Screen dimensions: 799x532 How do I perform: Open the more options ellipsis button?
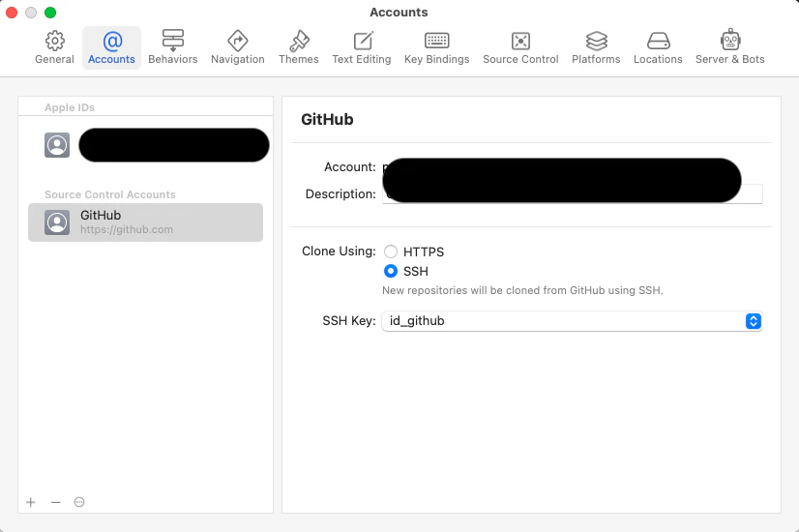click(x=79, y=502)
